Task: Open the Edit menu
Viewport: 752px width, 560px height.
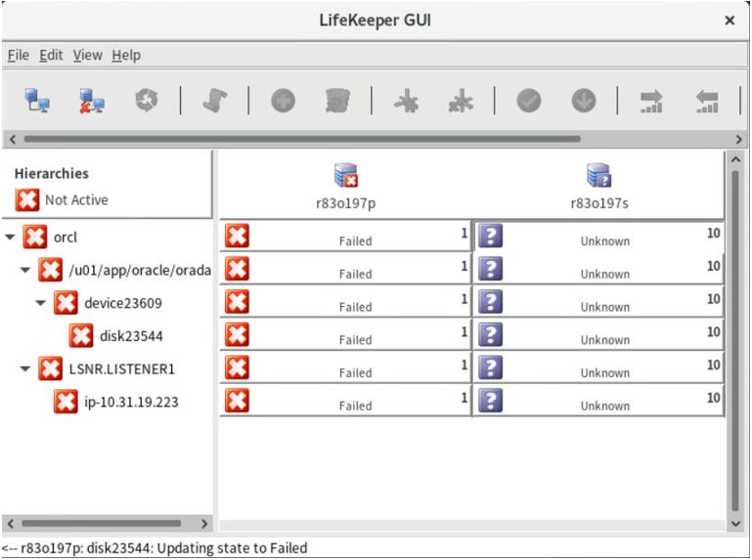Action: [x=51, y=55]
